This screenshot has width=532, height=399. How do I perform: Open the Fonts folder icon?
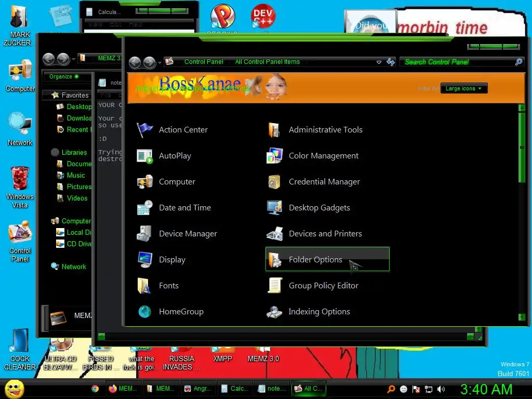click(144, 286)
